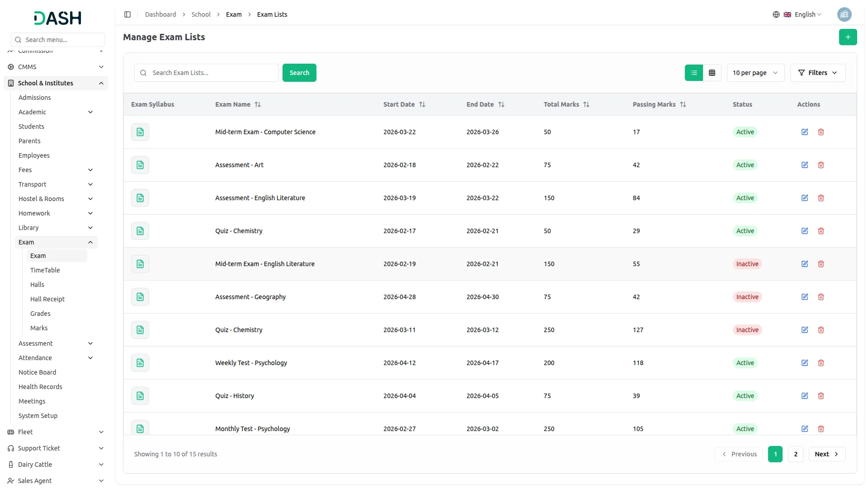Sort by Exam Name using the sort arrows
Image resolution: width=868 pixels, height=488 pixels.
258,104
